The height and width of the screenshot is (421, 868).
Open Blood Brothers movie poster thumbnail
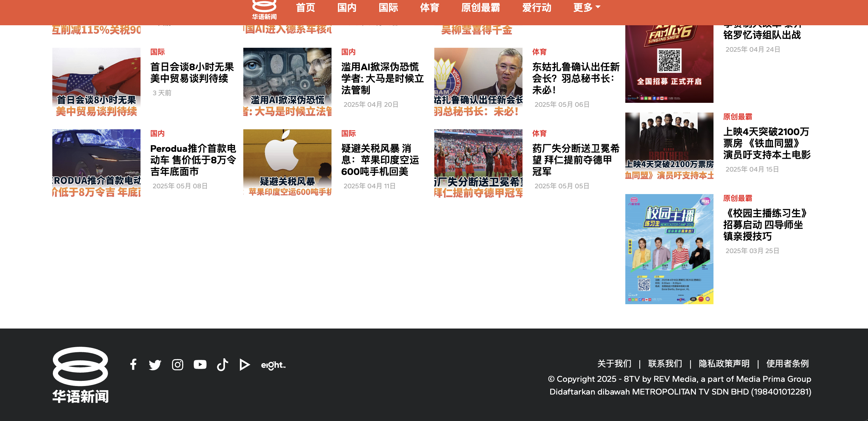(x=669, y=147)
